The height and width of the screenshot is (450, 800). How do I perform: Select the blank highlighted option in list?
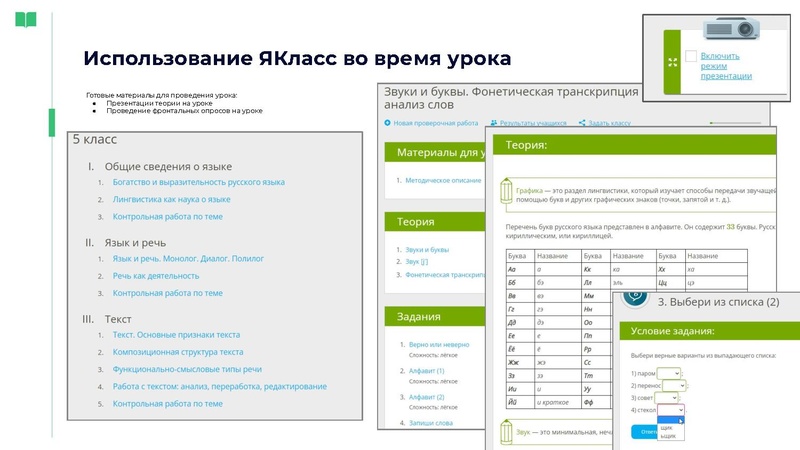(670, 421)
